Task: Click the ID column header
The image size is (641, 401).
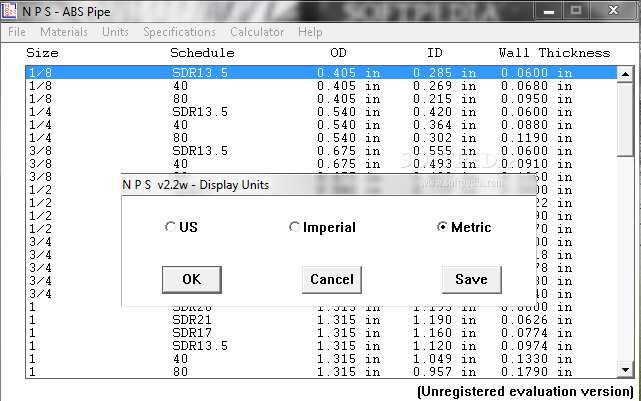Action: tap(435, 53)
